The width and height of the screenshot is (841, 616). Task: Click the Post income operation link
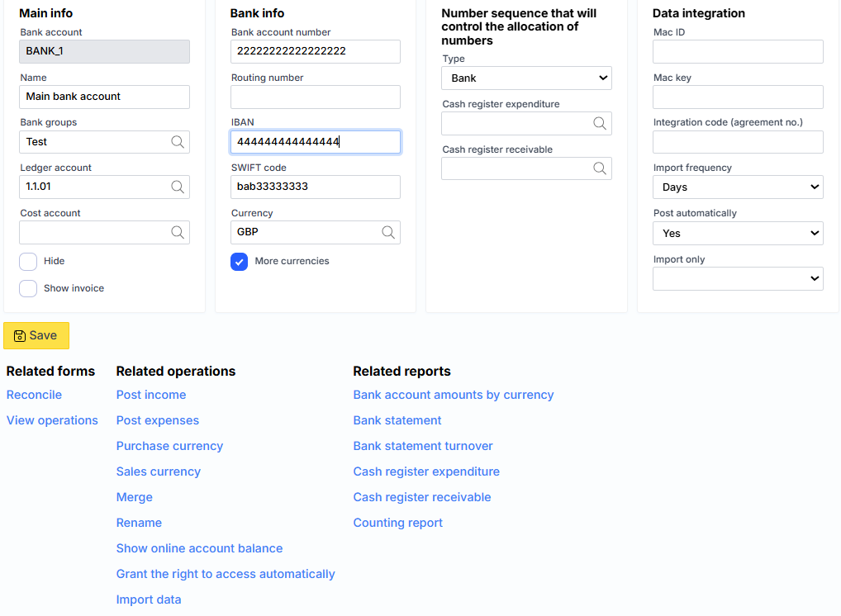[x=151, y=395]
